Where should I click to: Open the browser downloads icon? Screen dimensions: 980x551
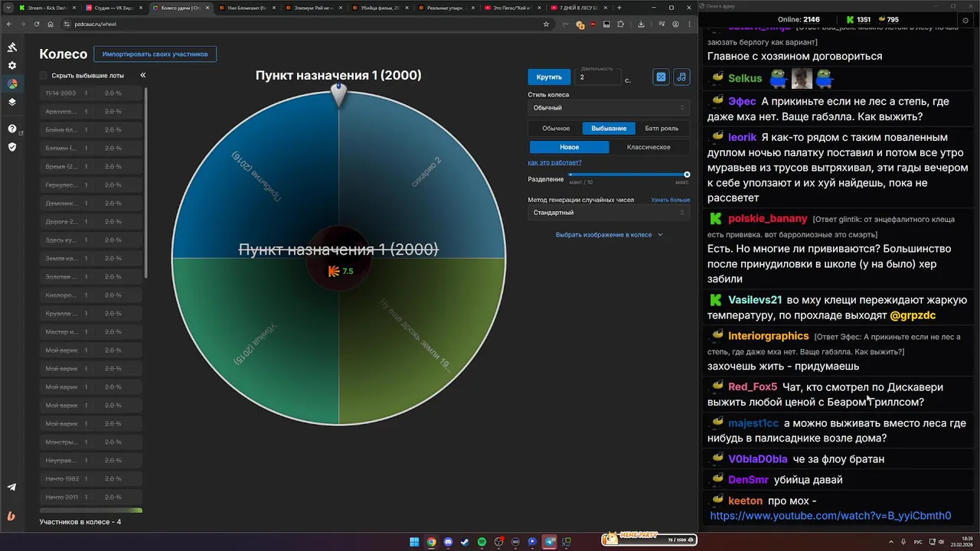point(641,24)
